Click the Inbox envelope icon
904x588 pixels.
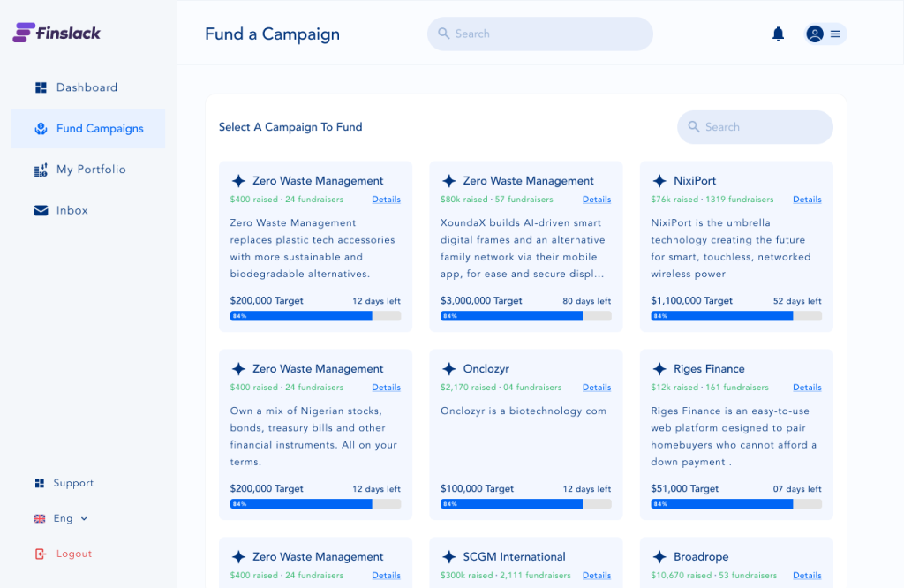(41, 210)
